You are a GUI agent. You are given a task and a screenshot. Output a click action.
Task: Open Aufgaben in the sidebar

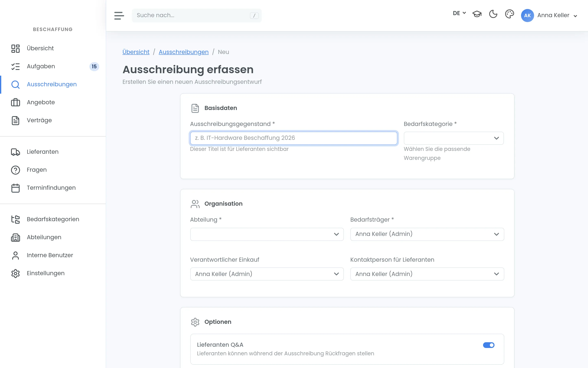tap(53, 66)
